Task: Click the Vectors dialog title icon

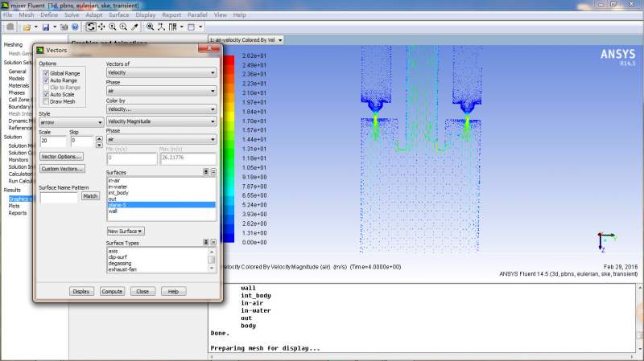Action: click(x=40, y=50)
